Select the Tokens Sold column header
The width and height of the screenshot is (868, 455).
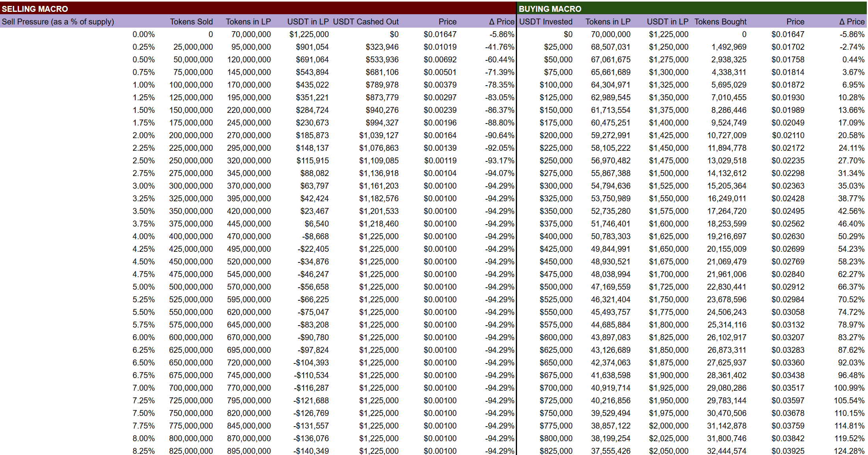coord(191,22)
